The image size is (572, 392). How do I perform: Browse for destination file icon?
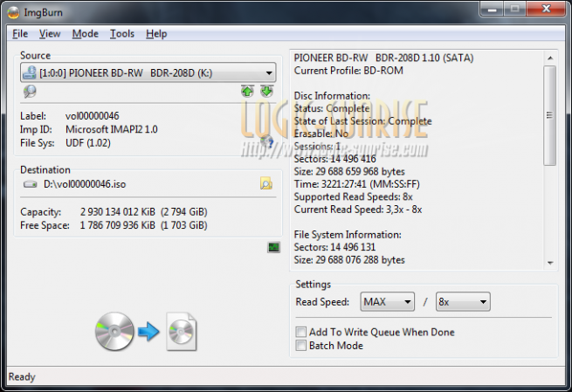(x=266, y=183)
